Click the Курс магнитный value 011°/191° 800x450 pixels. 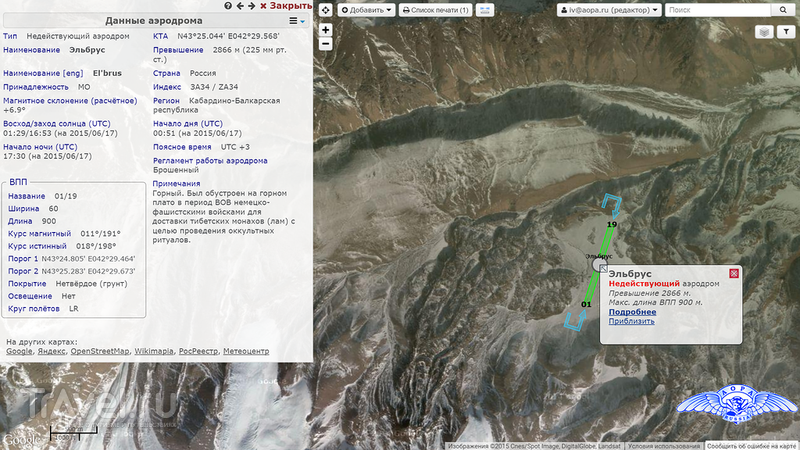(101, 234)
